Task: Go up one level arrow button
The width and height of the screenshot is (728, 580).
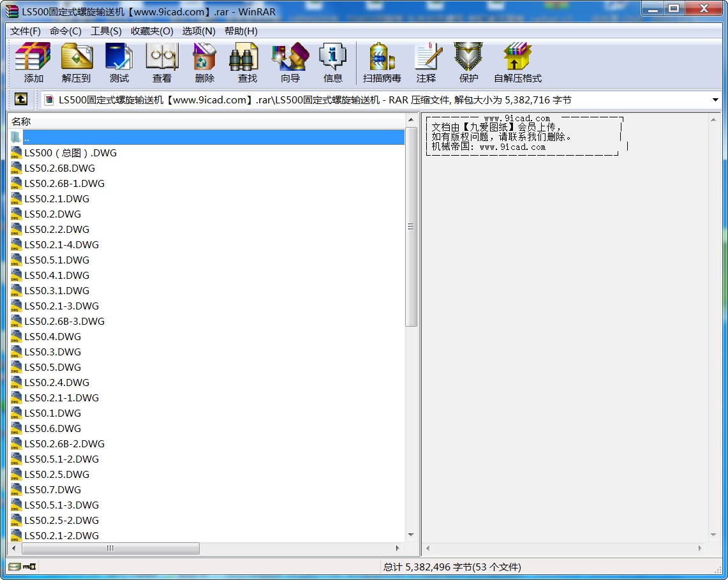Action: 21,99
